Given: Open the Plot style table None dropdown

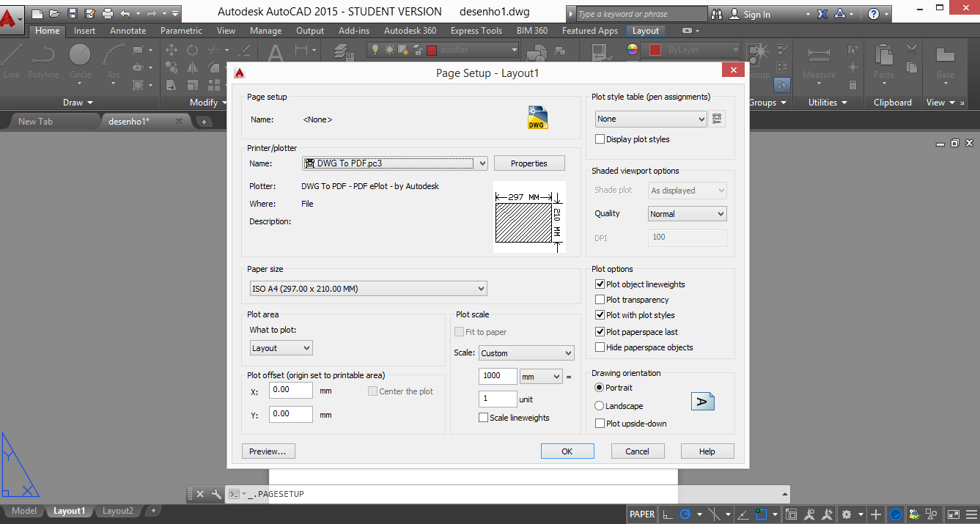Looking at the screenshot, I should coord(651,119).
